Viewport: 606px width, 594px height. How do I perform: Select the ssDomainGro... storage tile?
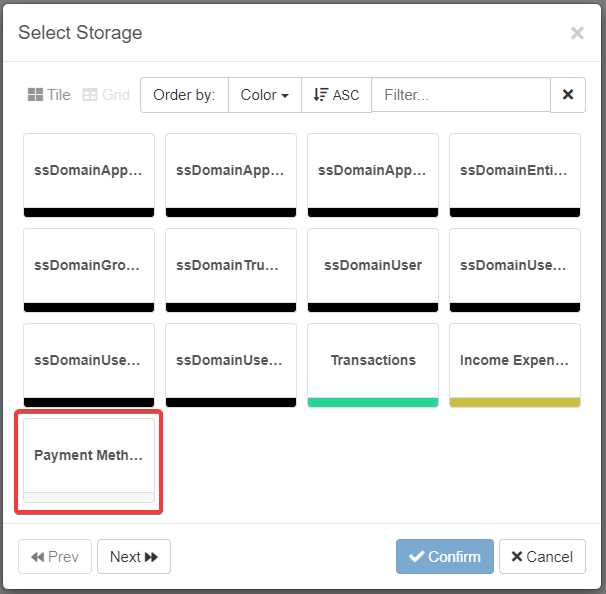coord(89,265)
